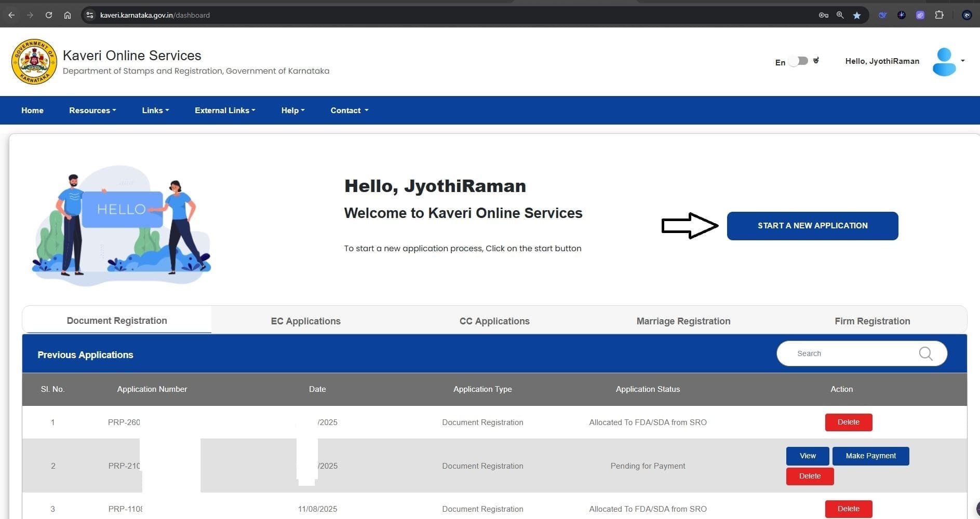The image size is (980, 519).
Task: Click Make Payment for the pending application
Action: (x=870, y=456)
